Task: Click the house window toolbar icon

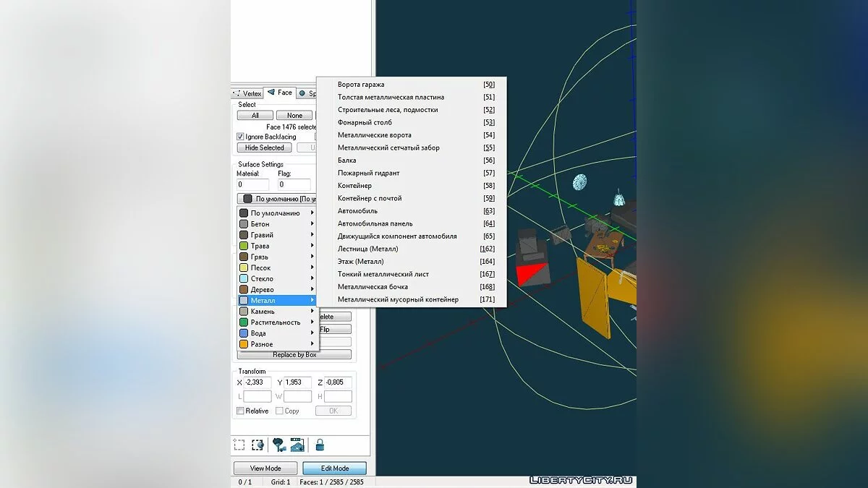Action: [x=297, y=445]
